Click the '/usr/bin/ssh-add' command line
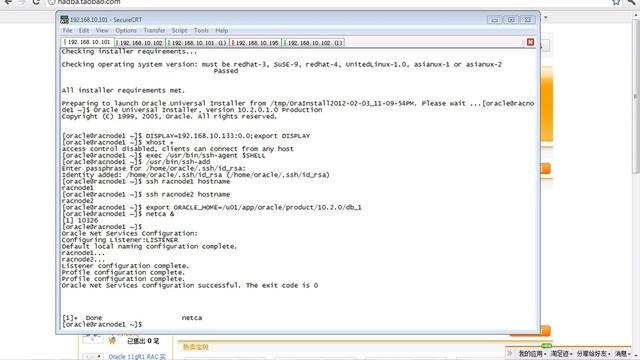The width and height of the screenshot is (640, 360). tap(136, 162)
